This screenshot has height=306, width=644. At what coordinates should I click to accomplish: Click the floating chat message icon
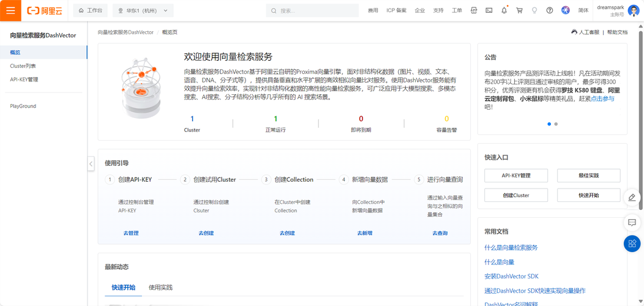[632, 223]
